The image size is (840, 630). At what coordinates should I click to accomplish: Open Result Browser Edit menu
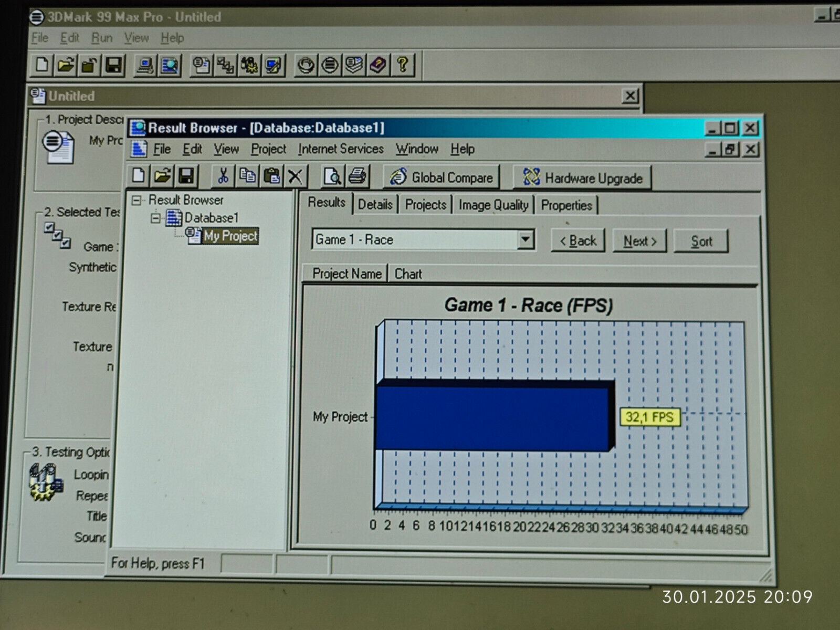click(192, 149)
